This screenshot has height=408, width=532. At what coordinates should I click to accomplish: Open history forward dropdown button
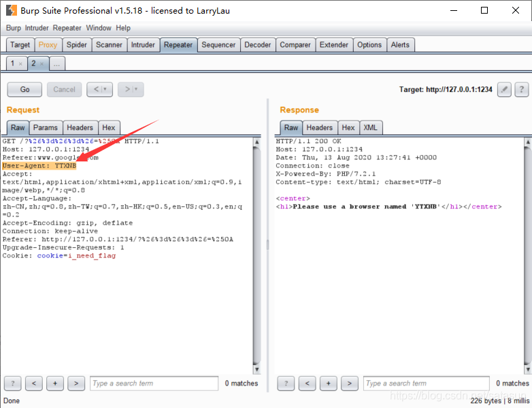click(131, 90)
